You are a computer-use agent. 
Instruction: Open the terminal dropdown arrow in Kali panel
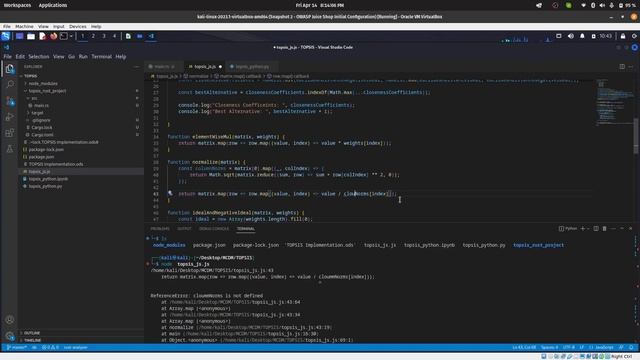click(71, 36)
